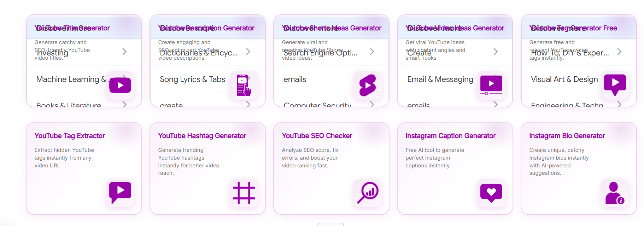Image resolution: width=644 pixels, height=226 pixels.
Task: Open the YouTube Tag Extractor title link
Action: 70,136
